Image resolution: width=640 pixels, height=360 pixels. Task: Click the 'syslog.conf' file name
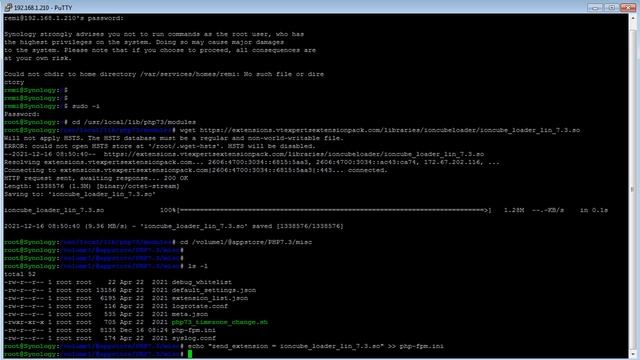click(x=194, y=338)
